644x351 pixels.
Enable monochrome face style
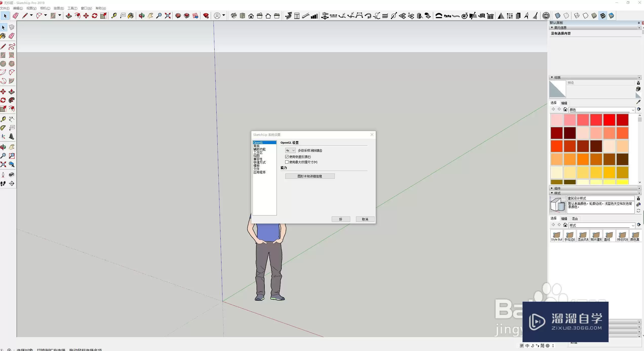(611, 16)
